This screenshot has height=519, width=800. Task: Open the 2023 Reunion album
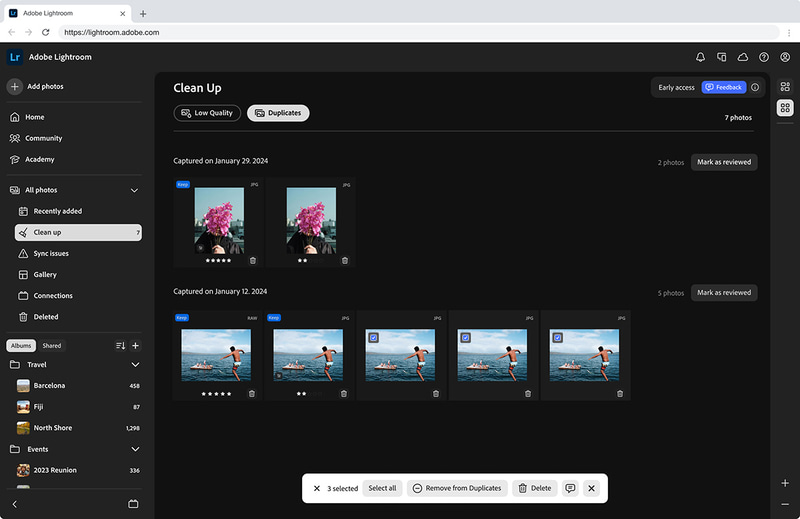click(78, 471)
